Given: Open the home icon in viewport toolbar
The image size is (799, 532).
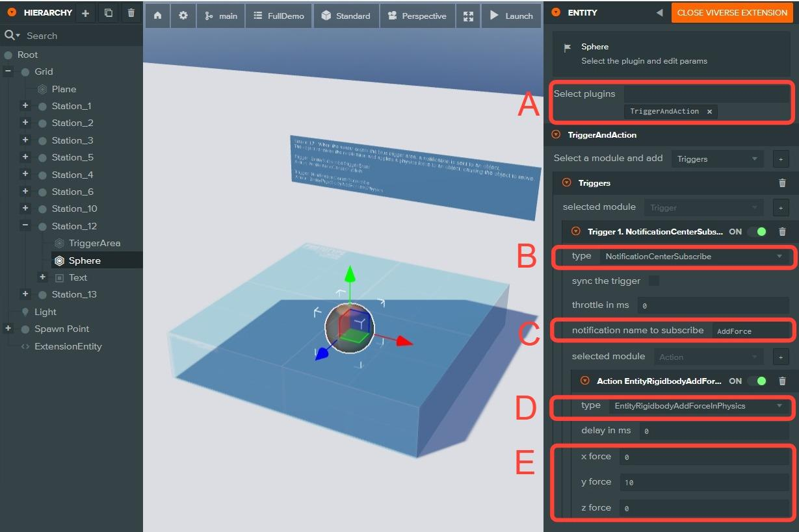Looking at the screenshot, I should click(157, 16).
